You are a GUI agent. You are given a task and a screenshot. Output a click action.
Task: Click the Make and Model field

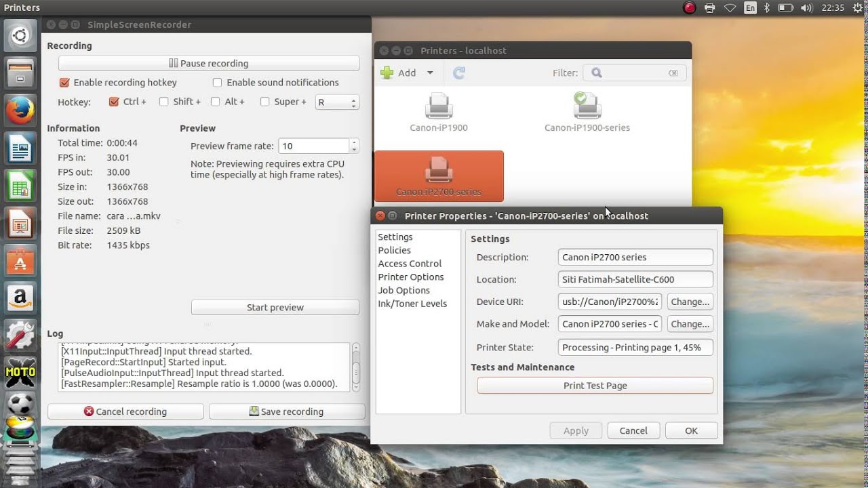point(610,324)
